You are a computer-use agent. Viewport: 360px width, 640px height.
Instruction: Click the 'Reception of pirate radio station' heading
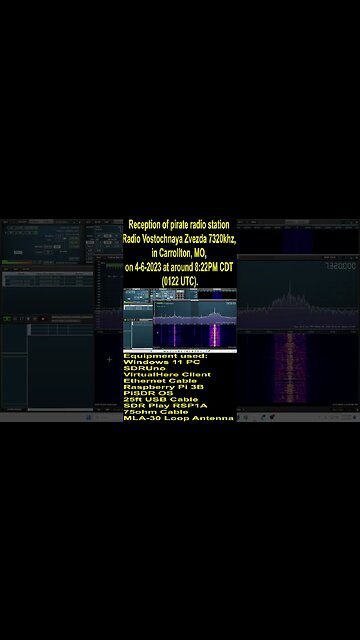click(179, 224)
